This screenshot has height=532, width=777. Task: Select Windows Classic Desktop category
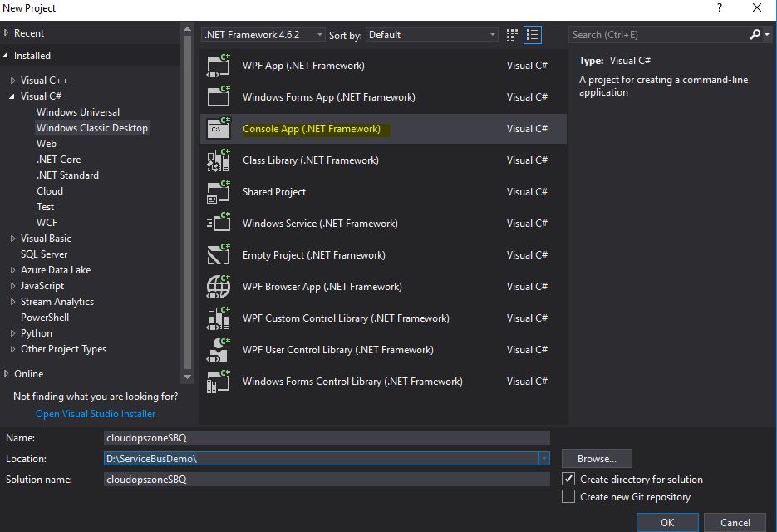click(x=92, y=128)
